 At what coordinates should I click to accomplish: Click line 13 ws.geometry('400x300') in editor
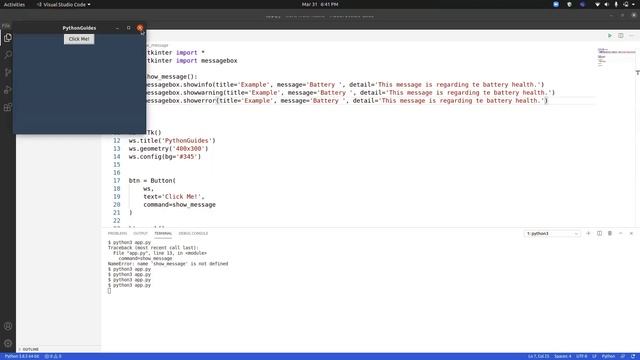[x=168, y=149]
